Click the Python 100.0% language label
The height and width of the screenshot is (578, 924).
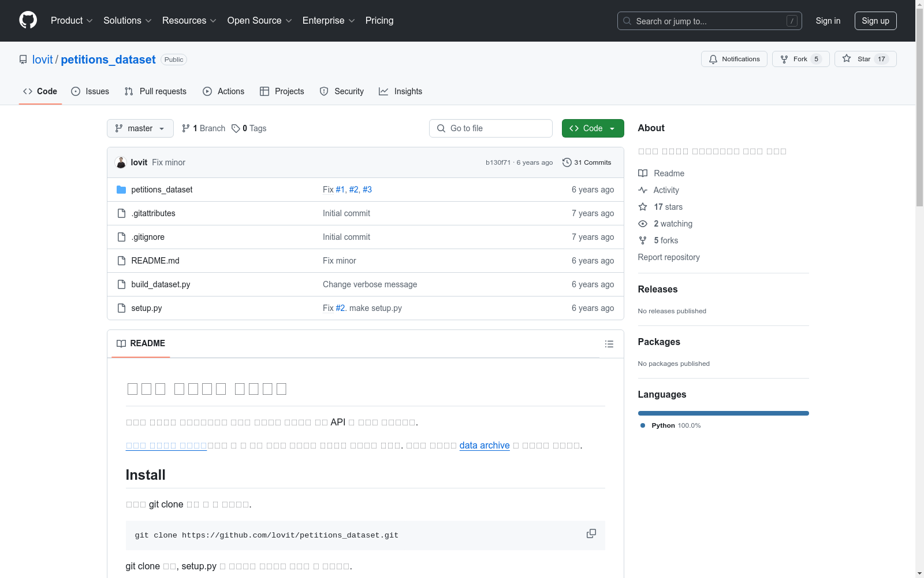[x=670, y=425]
